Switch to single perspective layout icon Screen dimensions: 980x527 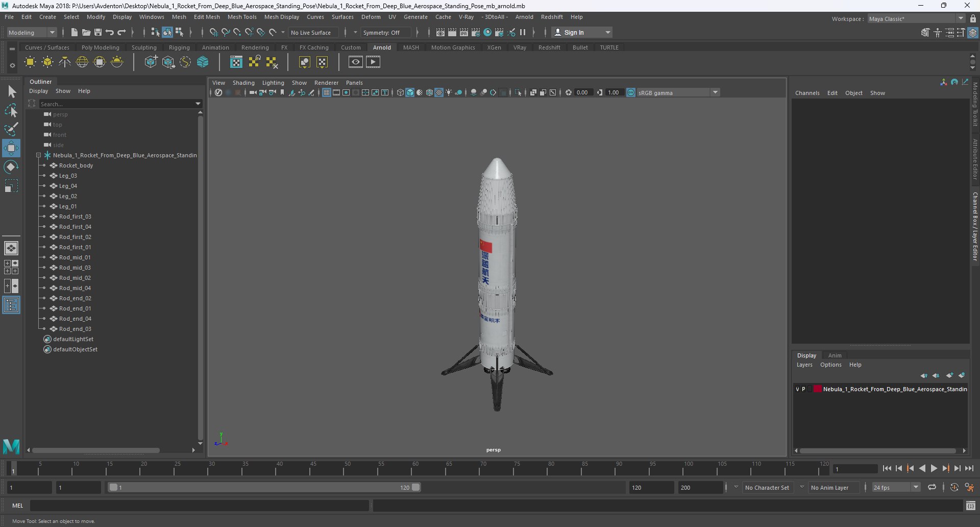pos(11,248)
